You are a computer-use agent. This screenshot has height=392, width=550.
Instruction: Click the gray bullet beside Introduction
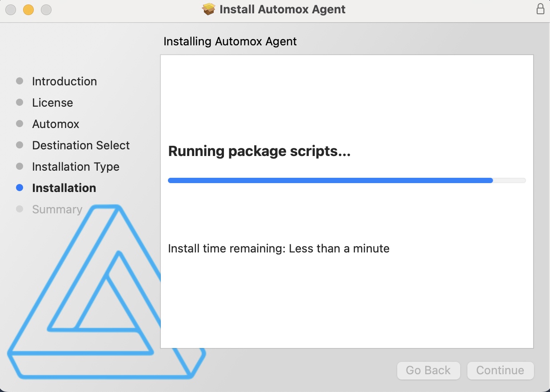pyautogui.click(x=20, y=81)
